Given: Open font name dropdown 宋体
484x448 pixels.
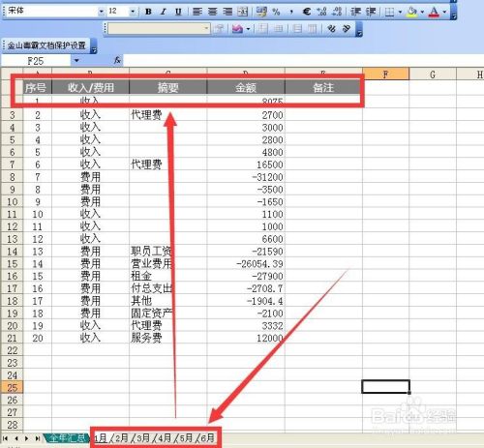Looking at the screenshot, I should click(x=101, y=12).
